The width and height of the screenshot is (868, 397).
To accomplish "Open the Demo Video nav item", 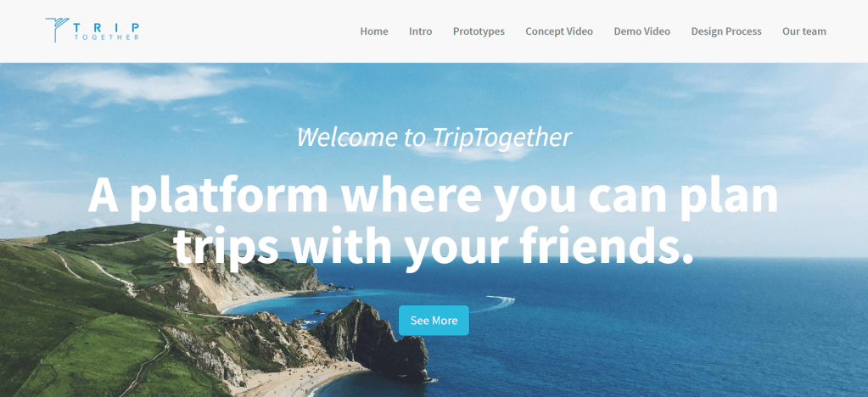I will click(642, 31).
